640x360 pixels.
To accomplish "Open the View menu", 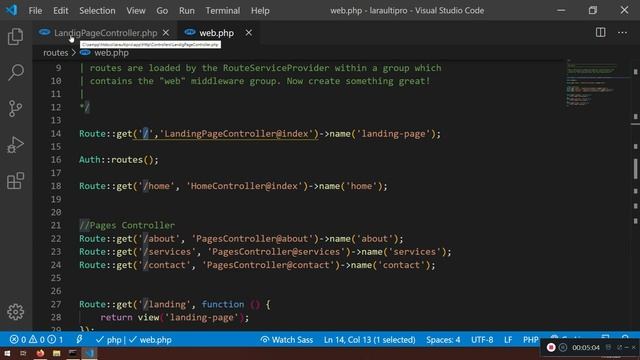I will (136, 11).
